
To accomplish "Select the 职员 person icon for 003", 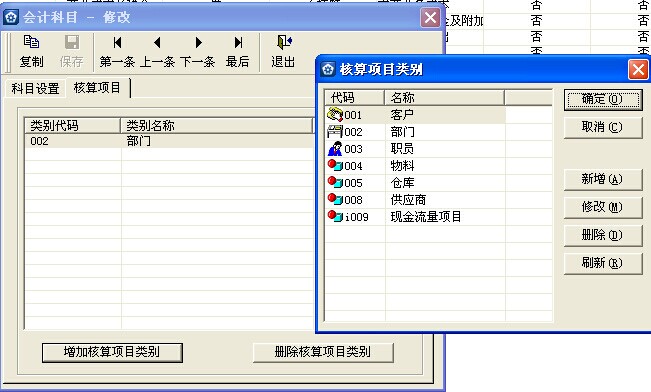I will point(335,149).
